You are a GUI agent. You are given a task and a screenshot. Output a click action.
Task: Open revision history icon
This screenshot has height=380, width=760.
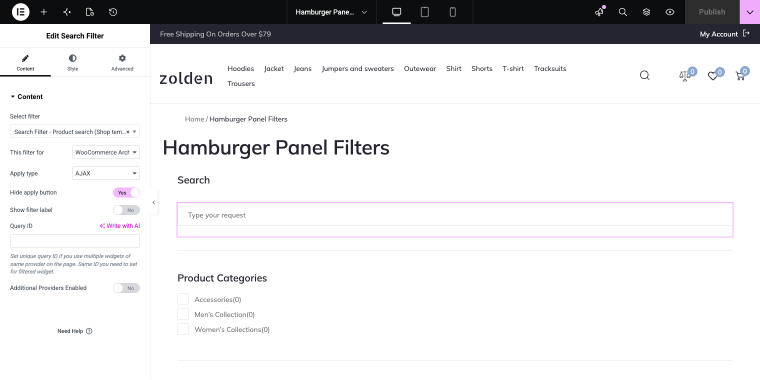click(113, 12)
